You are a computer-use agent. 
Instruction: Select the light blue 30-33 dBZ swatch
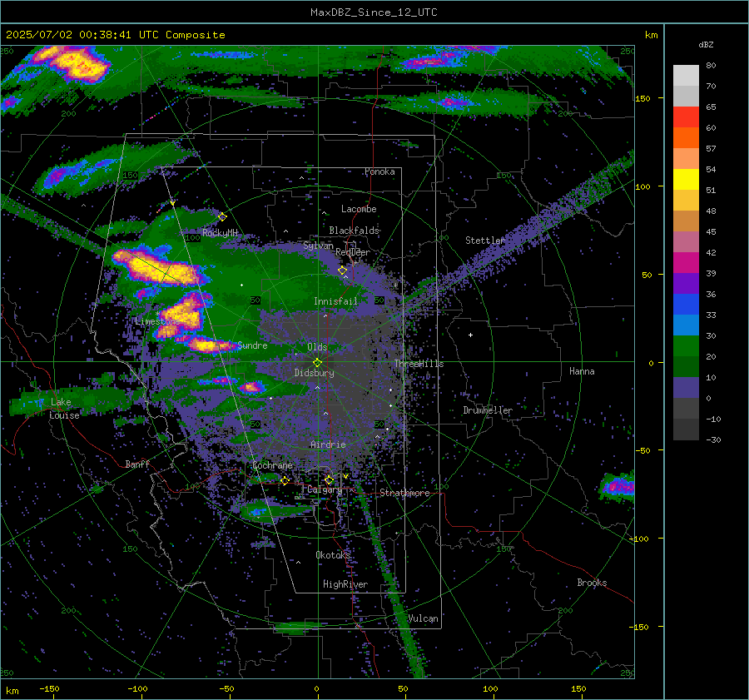point(686,325)
